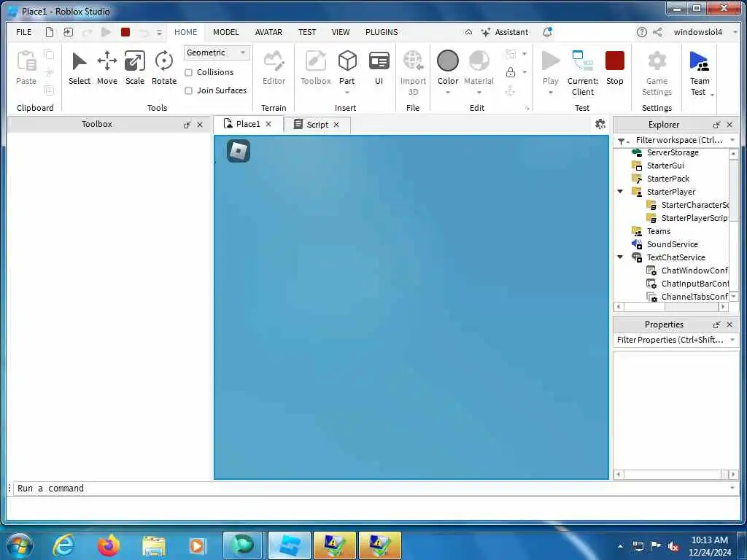
Task: Collapse the TextChatService tree node
Action: click(620, 257)
